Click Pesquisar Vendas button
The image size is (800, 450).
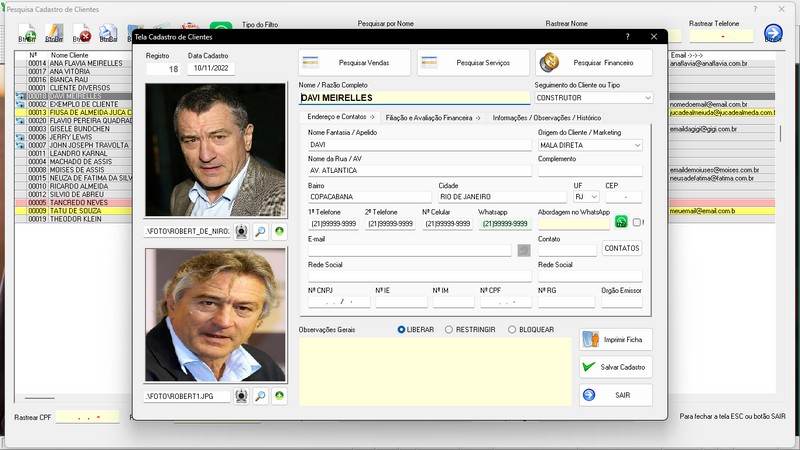(x=354, y=63)
